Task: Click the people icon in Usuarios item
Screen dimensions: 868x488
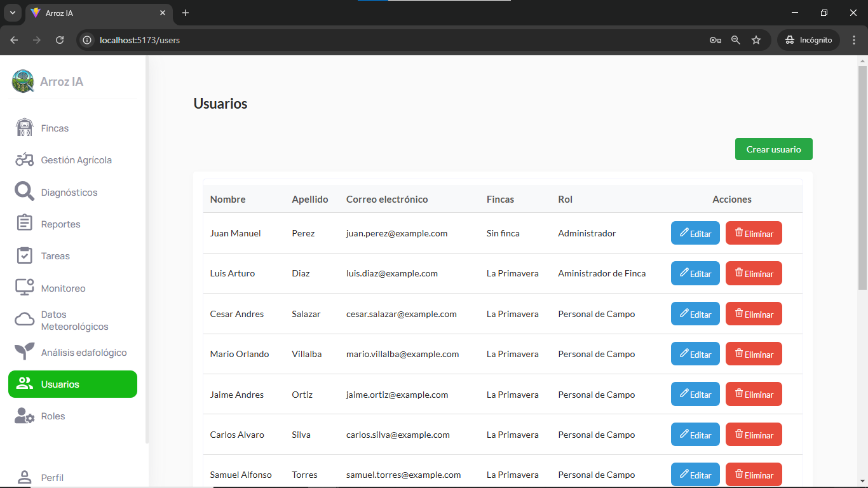Action: coord(25,384)
